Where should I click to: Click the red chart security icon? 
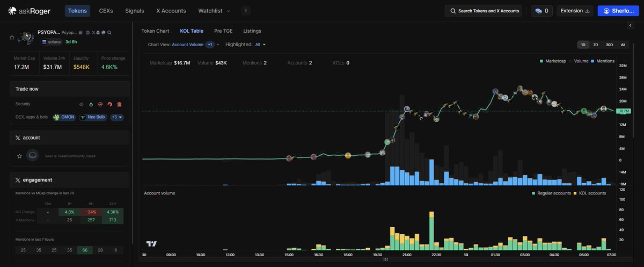coord(100,104)
